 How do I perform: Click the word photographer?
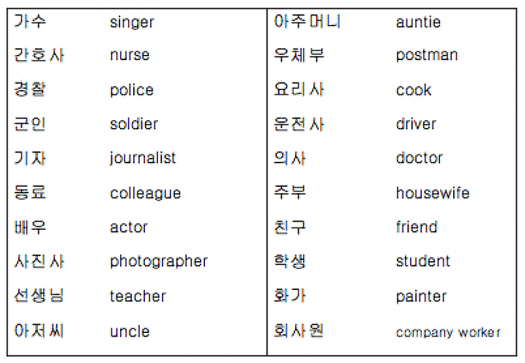[159, 262]
